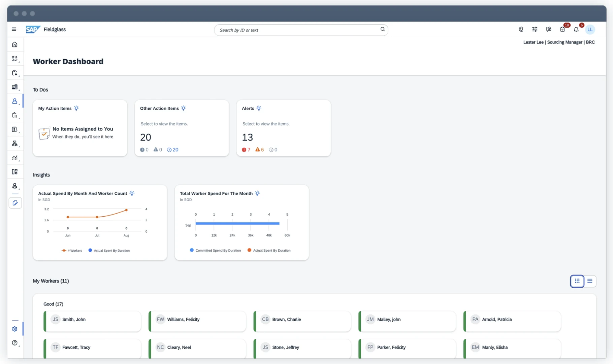Go to the Home sidebar icon
This screenshot has width=613, height=364.
(x=14, y=44)
